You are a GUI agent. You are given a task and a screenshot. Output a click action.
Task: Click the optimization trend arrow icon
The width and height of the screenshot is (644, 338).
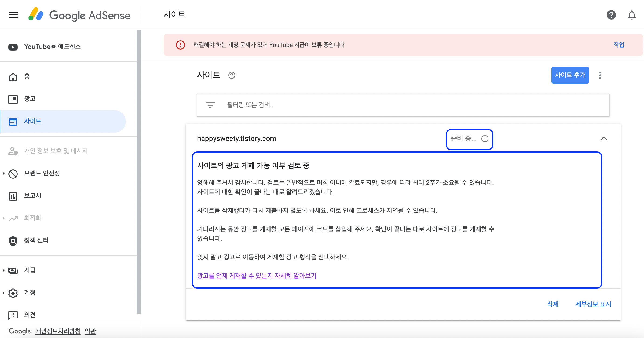[x=13, y=218]
